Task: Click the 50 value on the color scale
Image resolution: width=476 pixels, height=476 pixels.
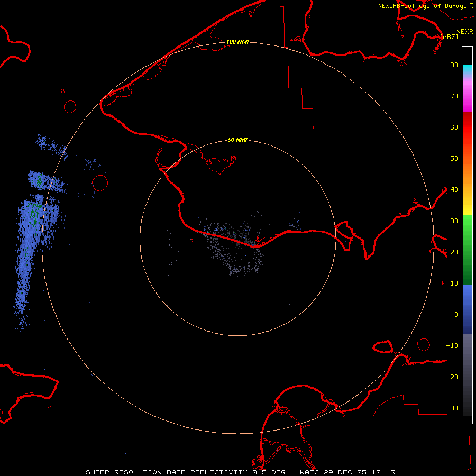Action: (454, 159)
